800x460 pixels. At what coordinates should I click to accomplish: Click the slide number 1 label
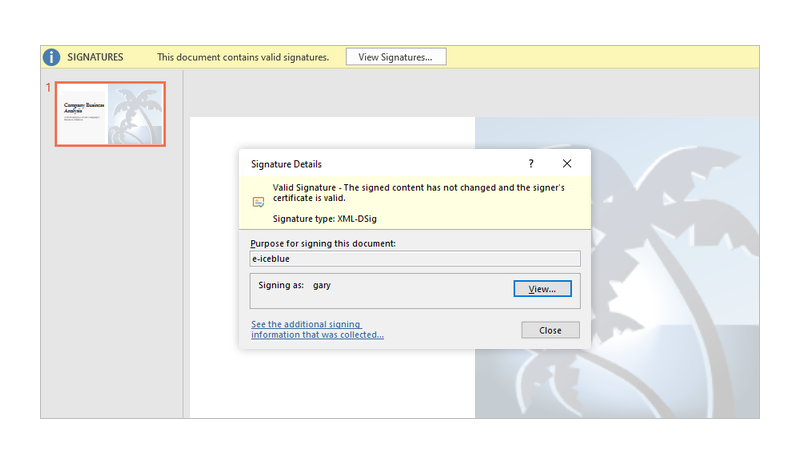pyautogui.click(x=47, y=88)
